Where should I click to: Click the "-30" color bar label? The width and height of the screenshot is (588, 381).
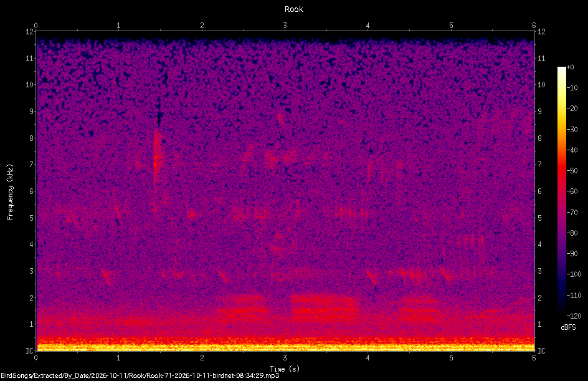tap(572, 130)
